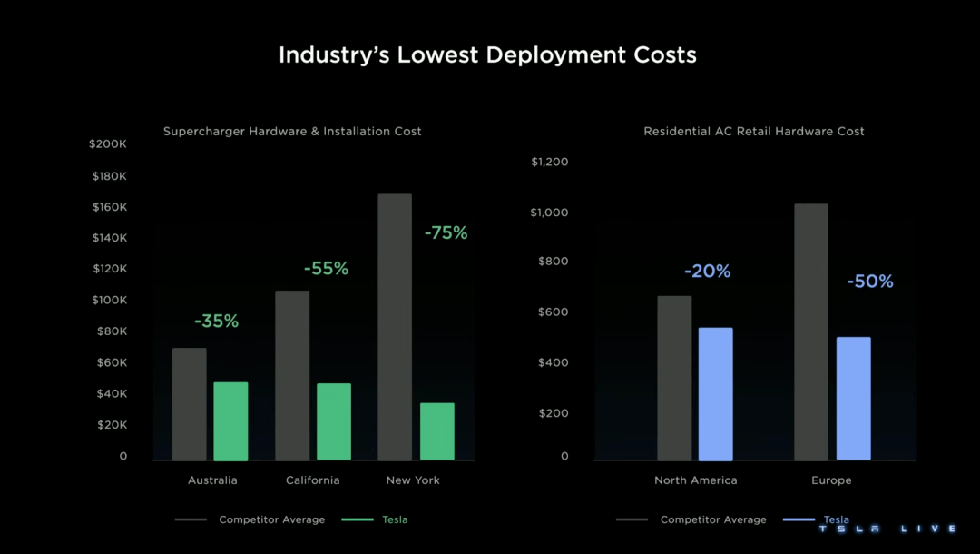980x554 pixels.
Task: Select the $1,000 axis label
Action: click(x=549, y=213)
